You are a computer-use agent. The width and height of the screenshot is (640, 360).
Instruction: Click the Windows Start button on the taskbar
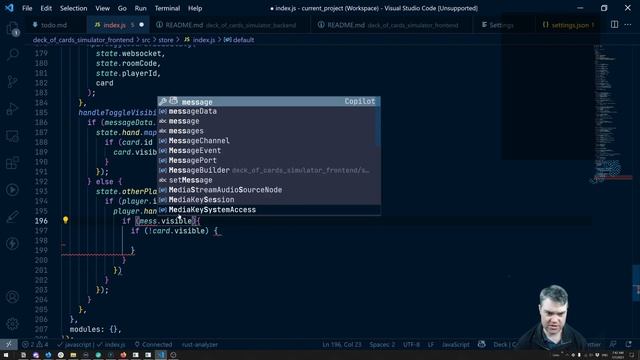coord(6,355)
